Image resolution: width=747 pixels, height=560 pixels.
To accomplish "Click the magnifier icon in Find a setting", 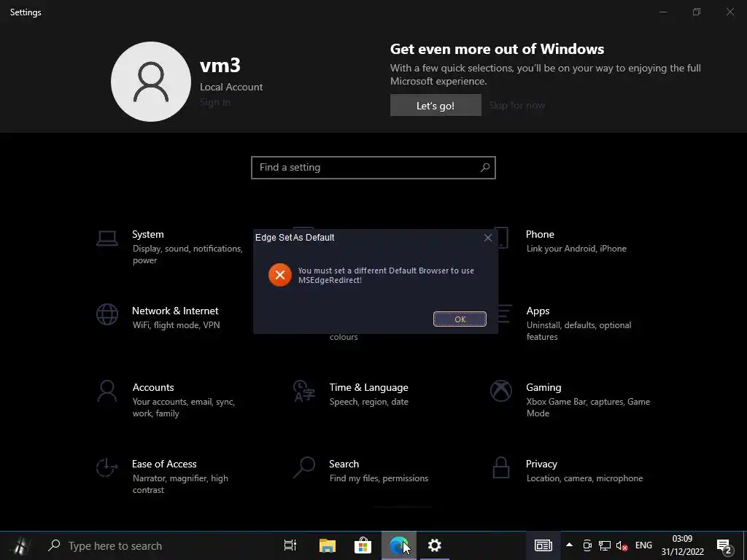I will 485,168.
